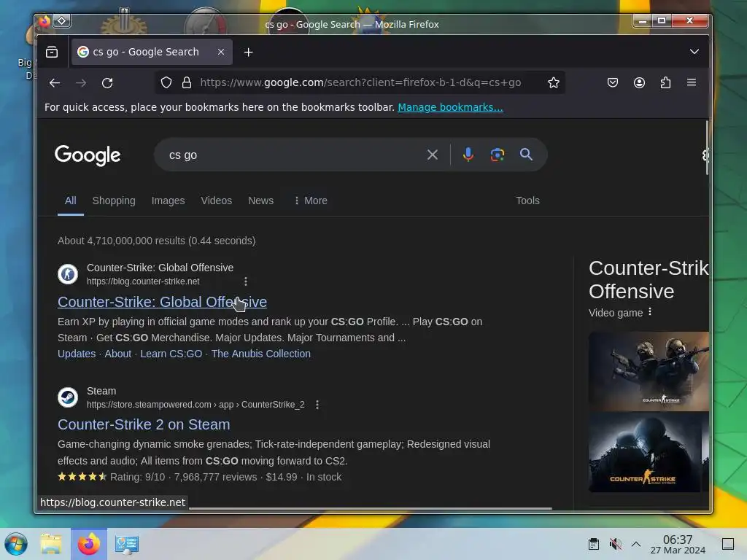This screenshot has height=560, width=747.
Task: Open bottom Counter-Strike logo thumbnail image
Action: [x=645, y=452]
